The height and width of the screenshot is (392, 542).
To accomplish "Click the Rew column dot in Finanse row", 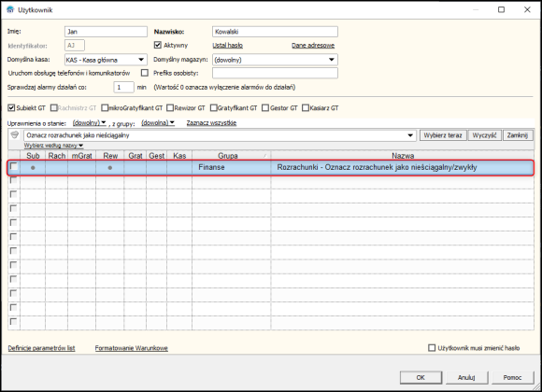I will pyautogui.click(x=110, y=168).
